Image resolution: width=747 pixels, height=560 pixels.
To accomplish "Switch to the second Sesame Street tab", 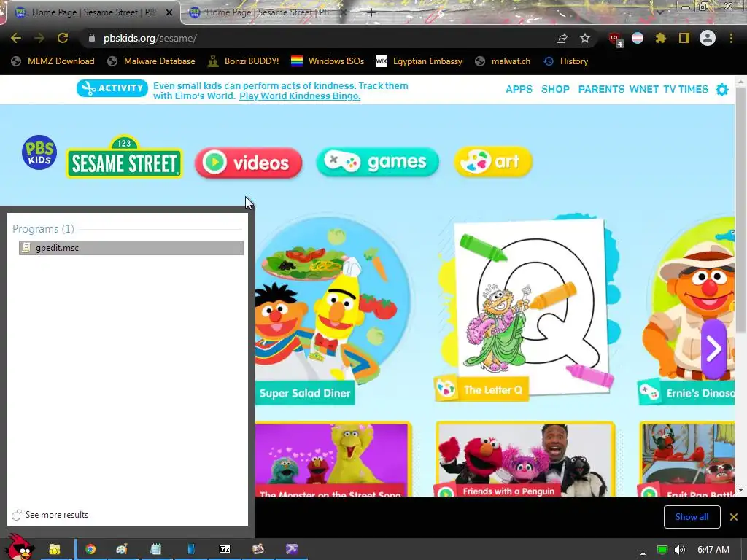I will [x=267, y=12].
